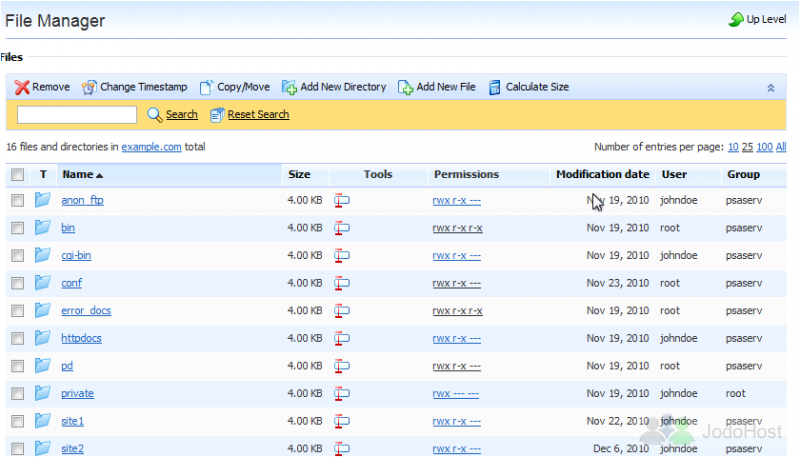
Task: Click the search text input field
Action: click(x=77, y=114)
